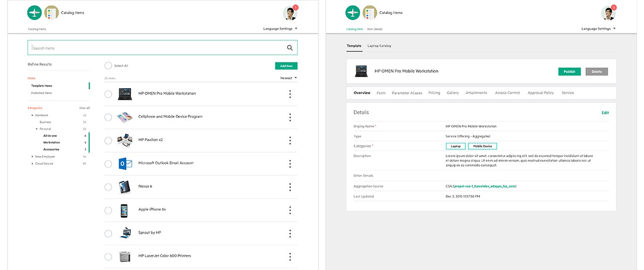The width and height of the screenshot is (644, 270).
Task: Click the search magnifier icon
Action: 290,48
